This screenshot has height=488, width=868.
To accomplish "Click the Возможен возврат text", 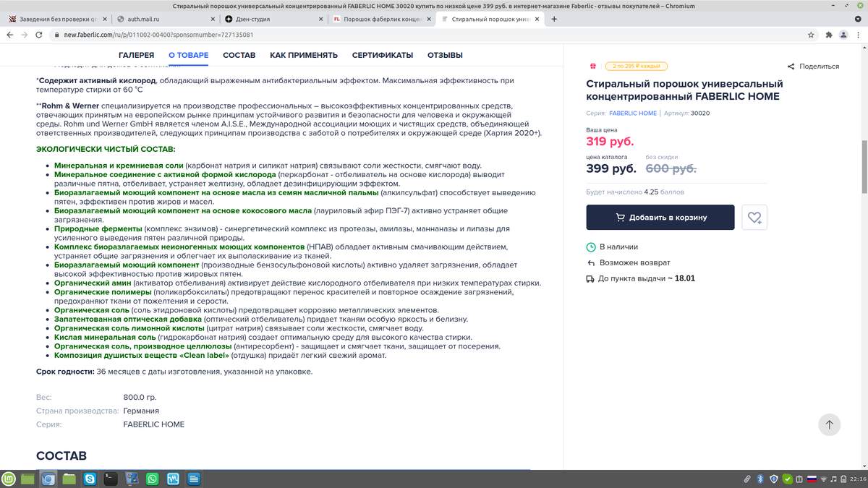I will coord(634,262).
